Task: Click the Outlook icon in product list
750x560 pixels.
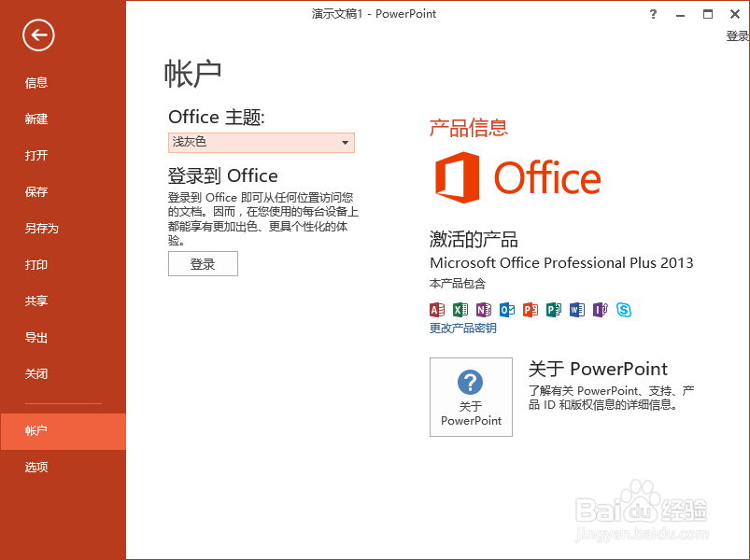Action: pos(507,310)
